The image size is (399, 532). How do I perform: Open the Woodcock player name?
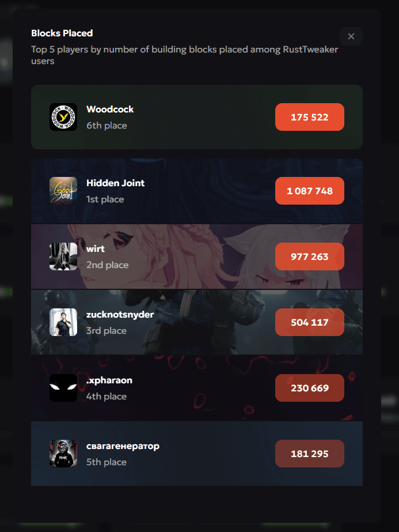[110, 110]
